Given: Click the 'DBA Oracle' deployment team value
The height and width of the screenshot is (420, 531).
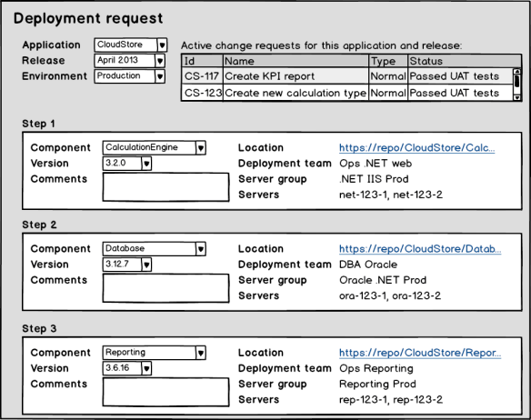Looking at the screenshot, I should coord(368,265).
